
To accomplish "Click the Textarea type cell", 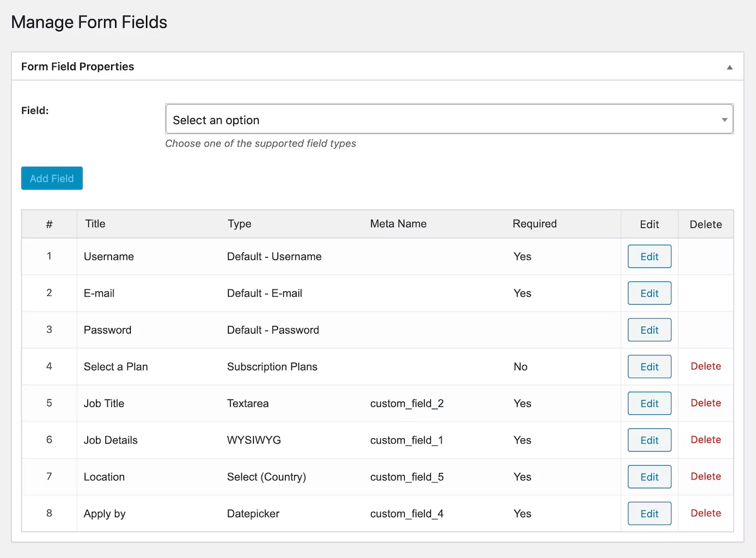I will click(248, 403).
